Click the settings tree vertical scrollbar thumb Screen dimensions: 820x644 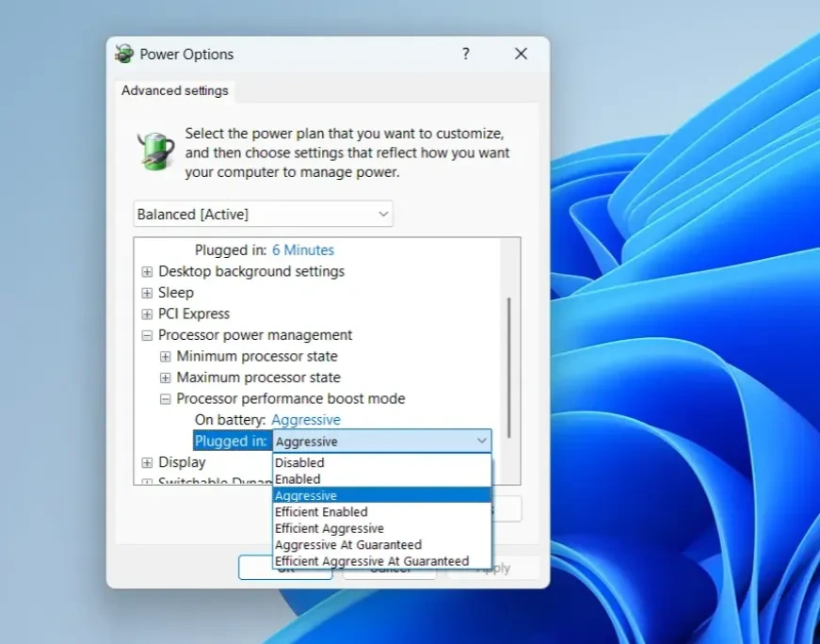[508, 368]
